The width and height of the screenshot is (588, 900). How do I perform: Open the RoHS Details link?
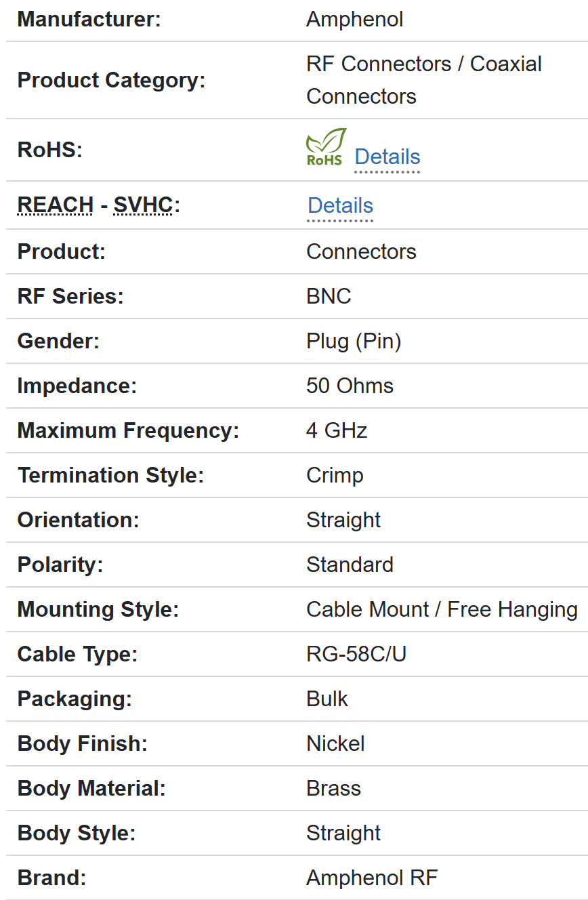(x=387, y=157)
